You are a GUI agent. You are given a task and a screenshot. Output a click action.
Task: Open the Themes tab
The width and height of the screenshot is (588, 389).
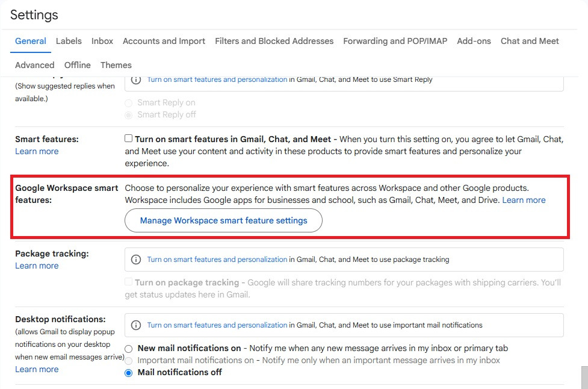click(x=116, y=65)
